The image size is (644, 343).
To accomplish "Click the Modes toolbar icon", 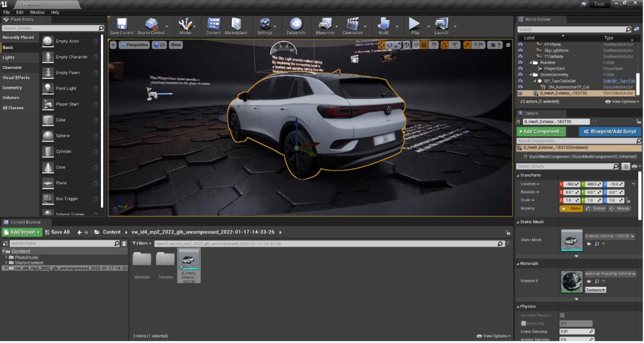I will tap(185, 24).
